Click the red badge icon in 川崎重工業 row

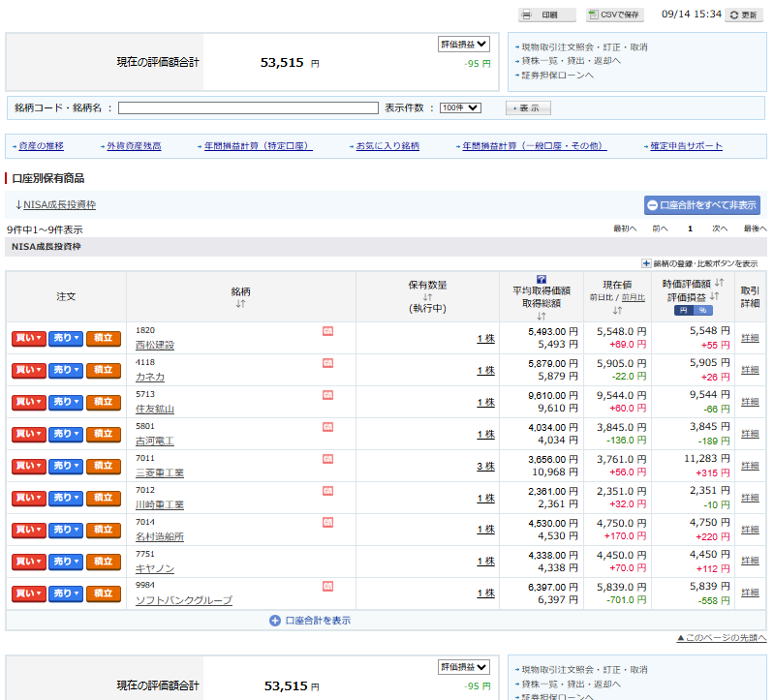coord(327,490)
